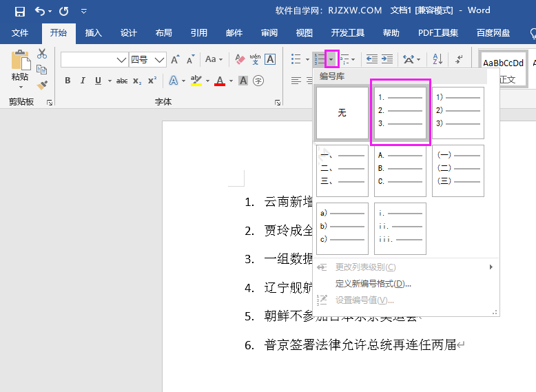Toggle Superscript formatting
The height and width of the screenshot is (392, 536).
click(152, 81)
